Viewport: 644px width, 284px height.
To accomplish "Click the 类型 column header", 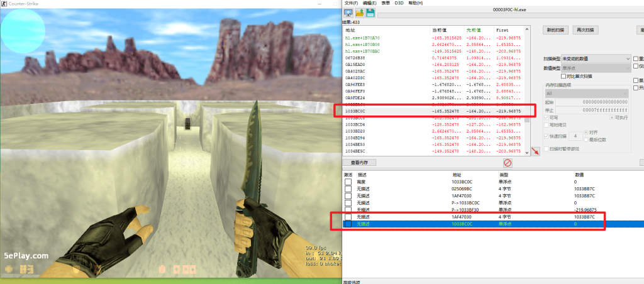I will [535, 175].
